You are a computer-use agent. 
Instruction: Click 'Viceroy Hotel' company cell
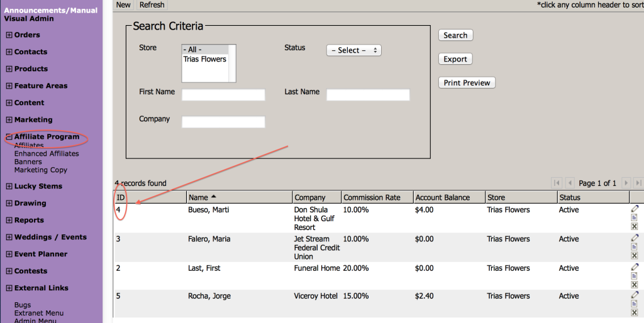tap(316, 296)
